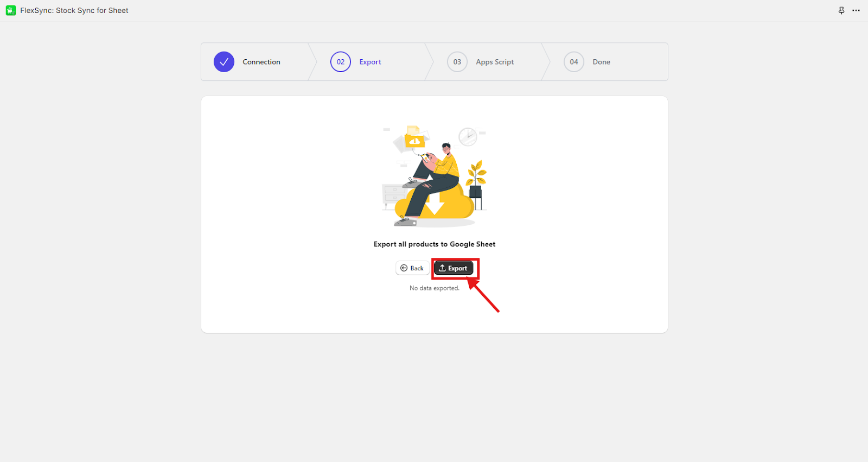Pin the FlexSync app
This screenshot has width=868, height=462.
pyautogui.click(x=841, y=10)
